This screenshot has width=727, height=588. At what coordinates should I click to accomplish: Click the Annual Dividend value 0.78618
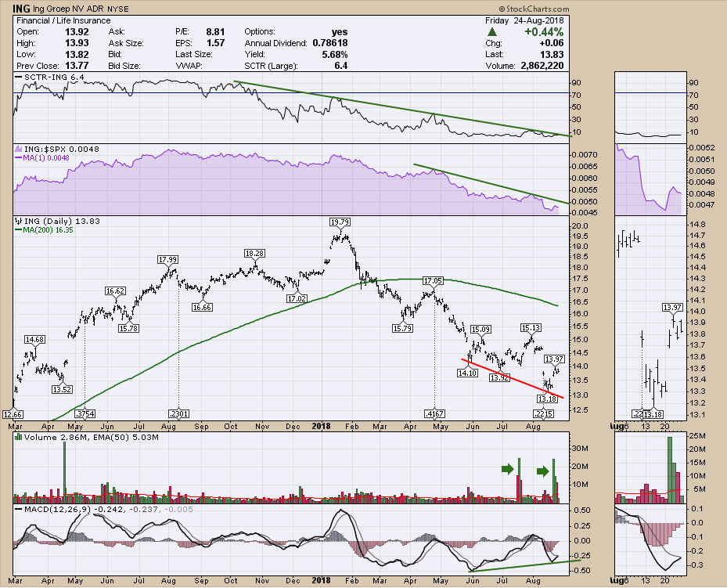pos(330,43)
